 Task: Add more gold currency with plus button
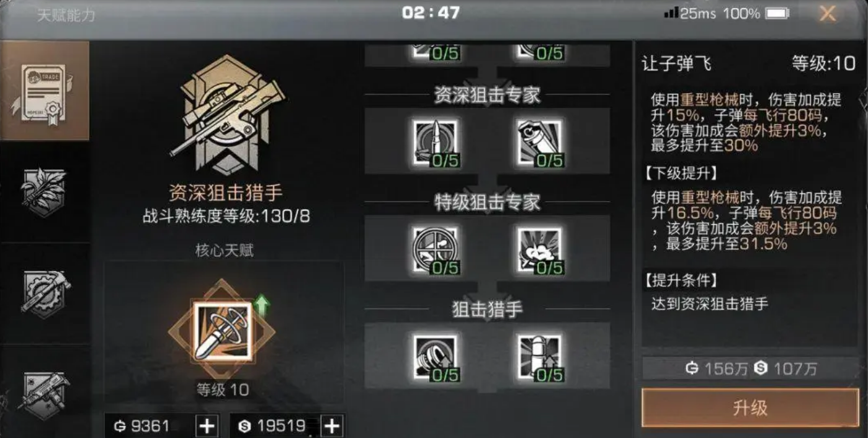pyautogui.click(x=207, y=426)
